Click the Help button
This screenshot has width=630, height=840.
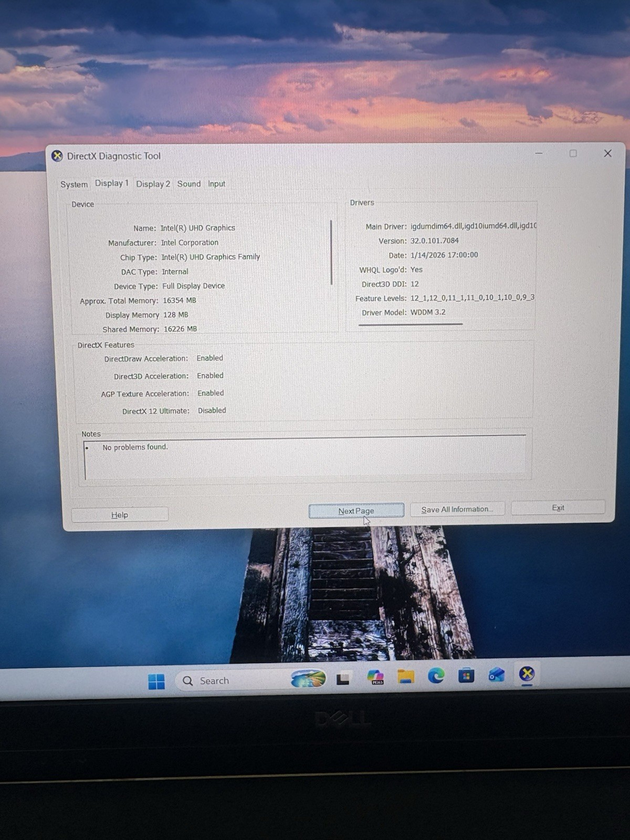click(120, 514)
